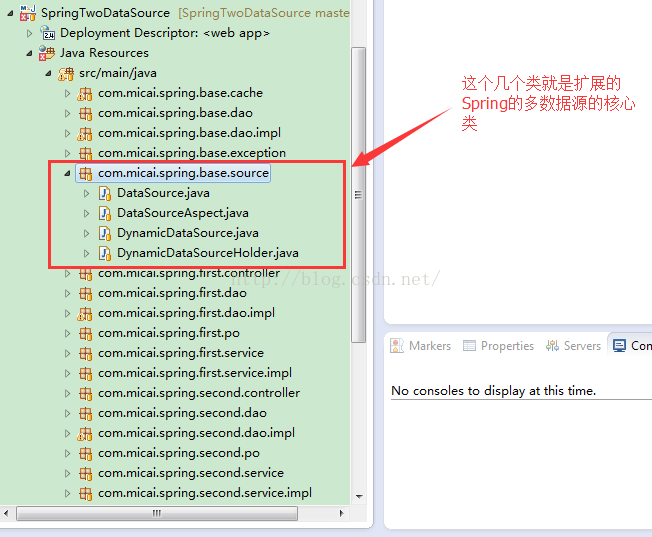
Task: Select the com.micai.spring.first.dao.impl label
Action: point(186,313)
